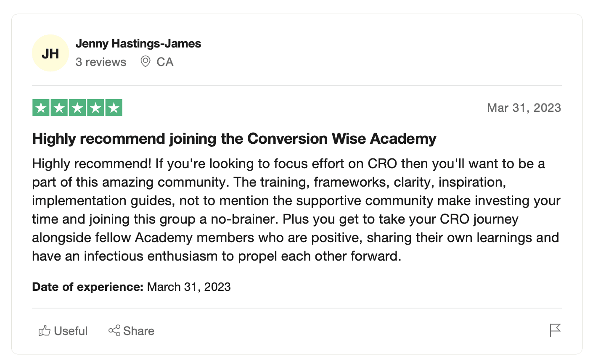598x364 pixels.
Task: Click the "March 31, 2023" experience date value
Action: 189,287
